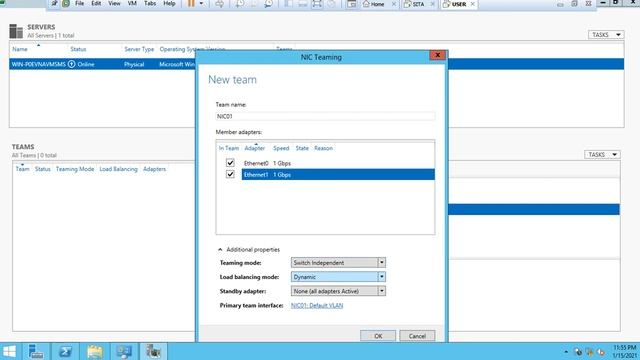The width and height of the screenshot is (640, 360).
Task: Sort member adapters by Adapter column
Action: [x=255, y=148]
